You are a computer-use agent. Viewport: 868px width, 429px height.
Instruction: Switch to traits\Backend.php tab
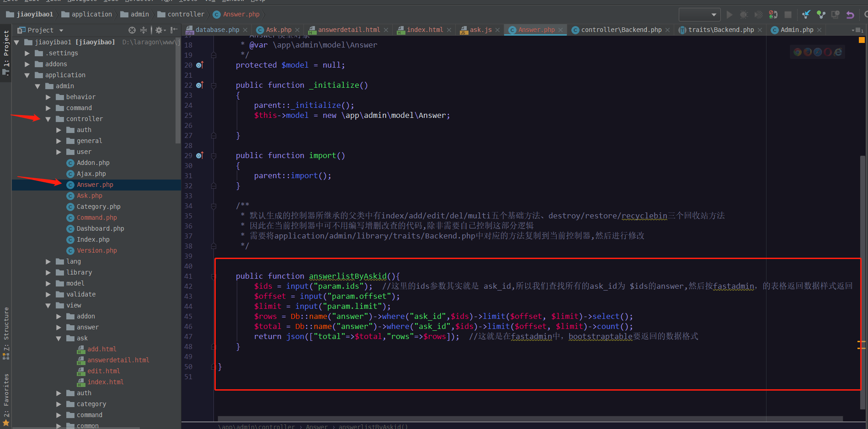point(720,30)
